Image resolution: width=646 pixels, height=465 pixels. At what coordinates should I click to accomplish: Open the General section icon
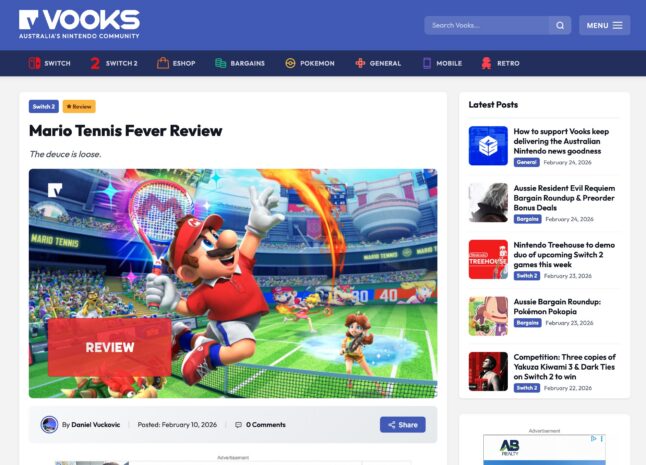360,63
